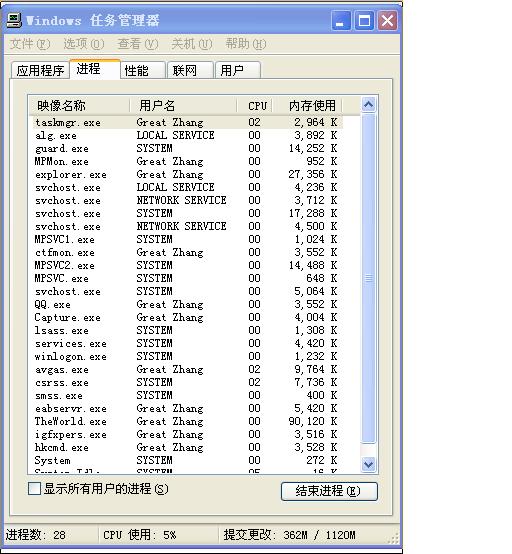Go to the 用户 tab
The image size is (512, 554).
click(238, 70)
